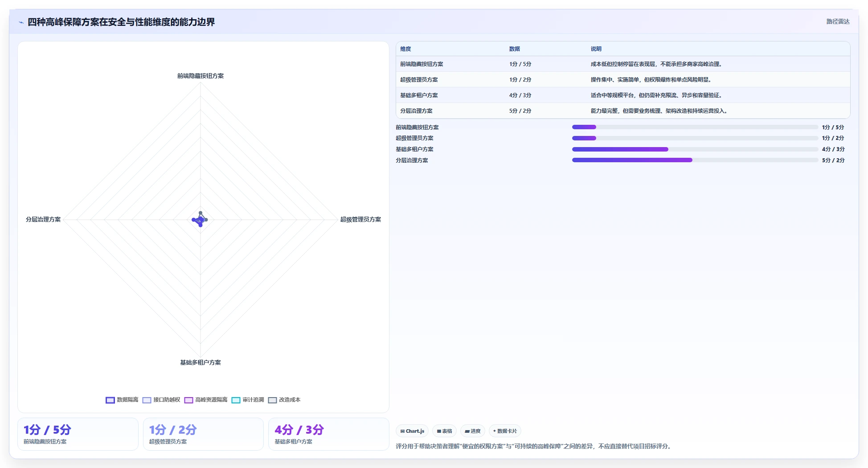
Task: Click table cell 5分 / 2分
Action: tap(520, 111)
